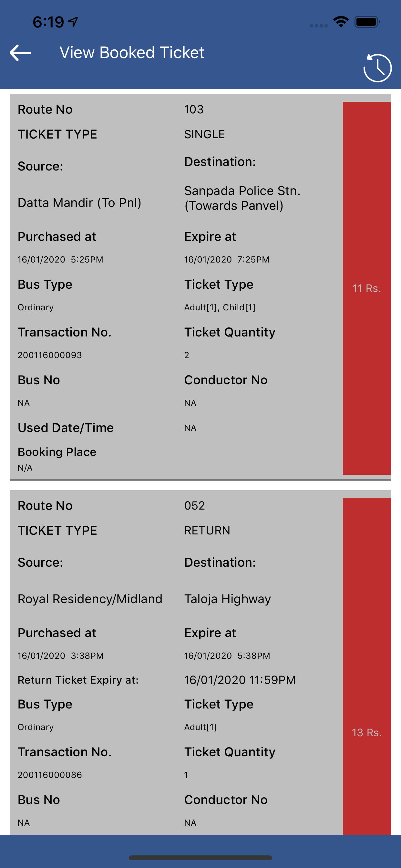
Task: Tap the 6:19 status bar clock
Action: [x=48, y=22]
